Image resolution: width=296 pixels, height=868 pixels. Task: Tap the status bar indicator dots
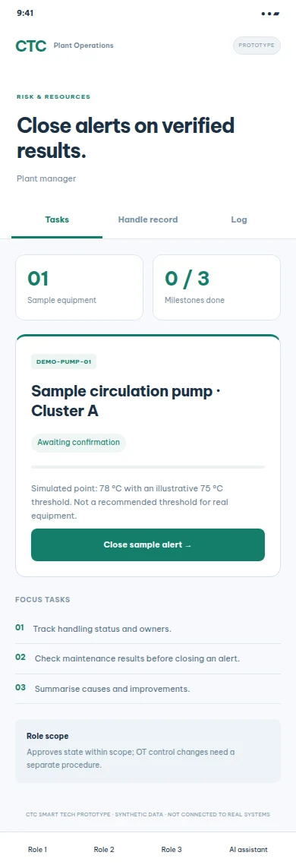pos(270,13)
